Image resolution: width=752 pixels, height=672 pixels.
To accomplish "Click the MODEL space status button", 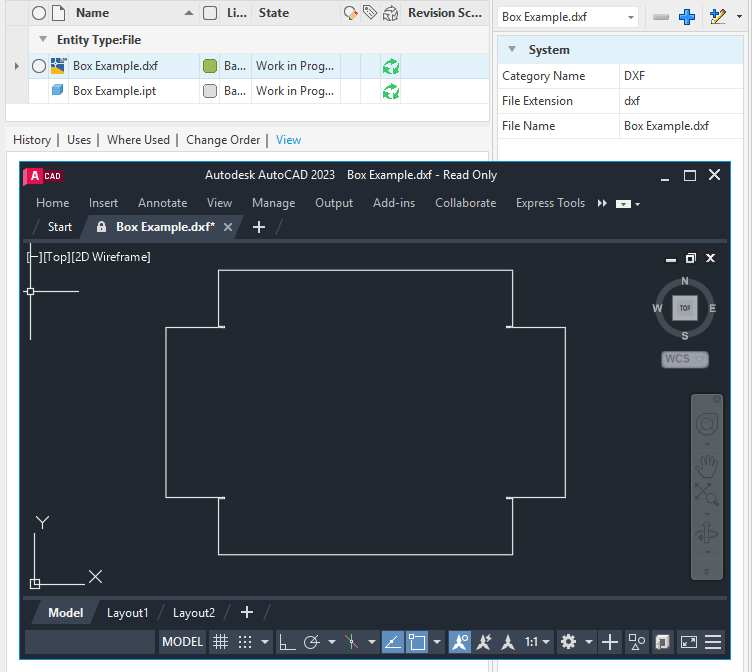I will (183, 642).
